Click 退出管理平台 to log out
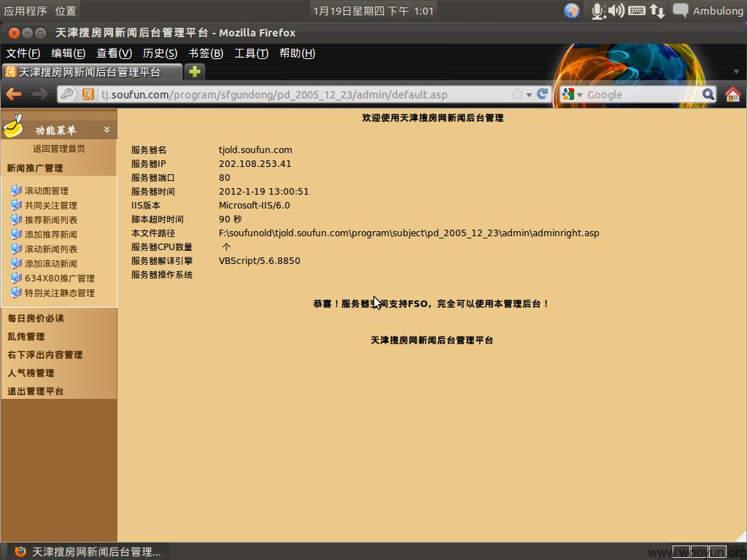 point(35,392)
